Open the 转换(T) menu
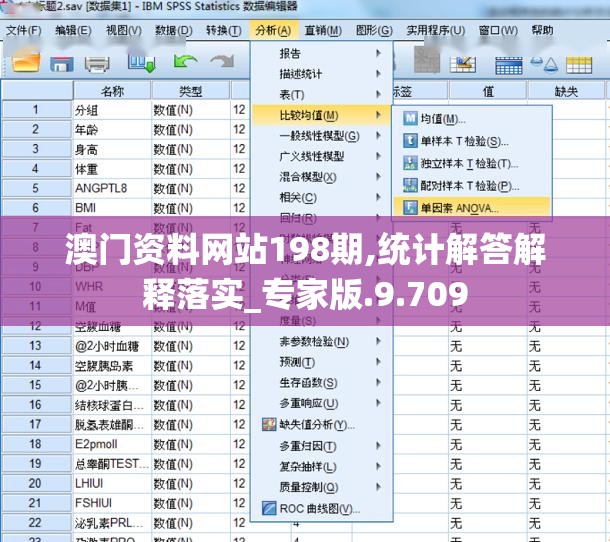 point(224,30)
